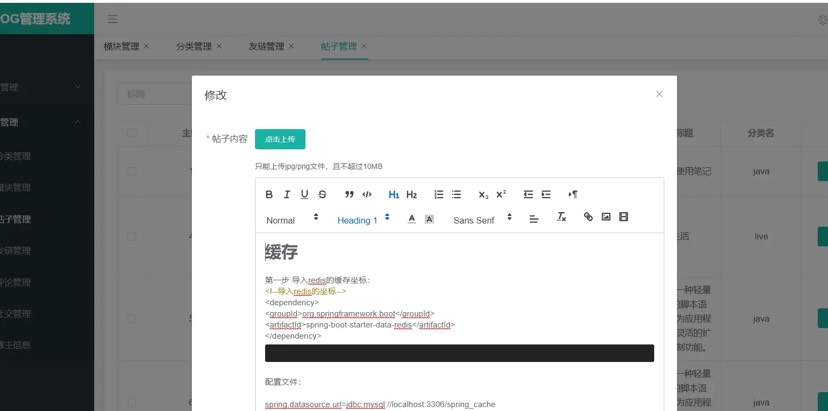Switch to the 友链管理 tab
Viewport: 828px width, 411px height.
265,46
